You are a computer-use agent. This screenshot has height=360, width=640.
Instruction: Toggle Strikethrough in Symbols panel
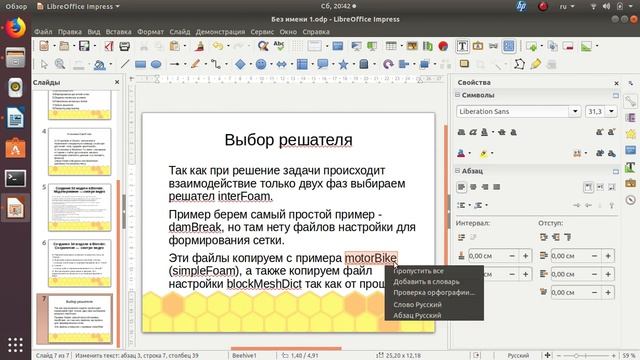502,132
